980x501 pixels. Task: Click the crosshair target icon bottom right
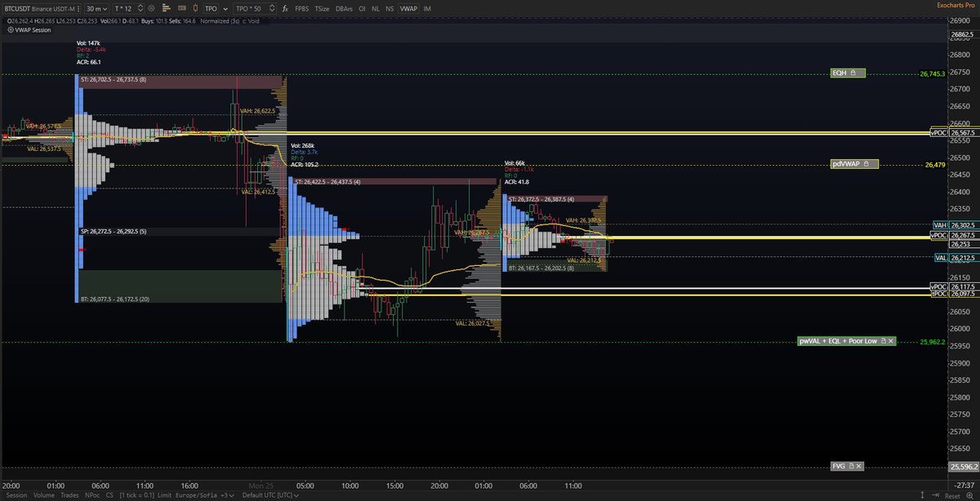point(969,495)
